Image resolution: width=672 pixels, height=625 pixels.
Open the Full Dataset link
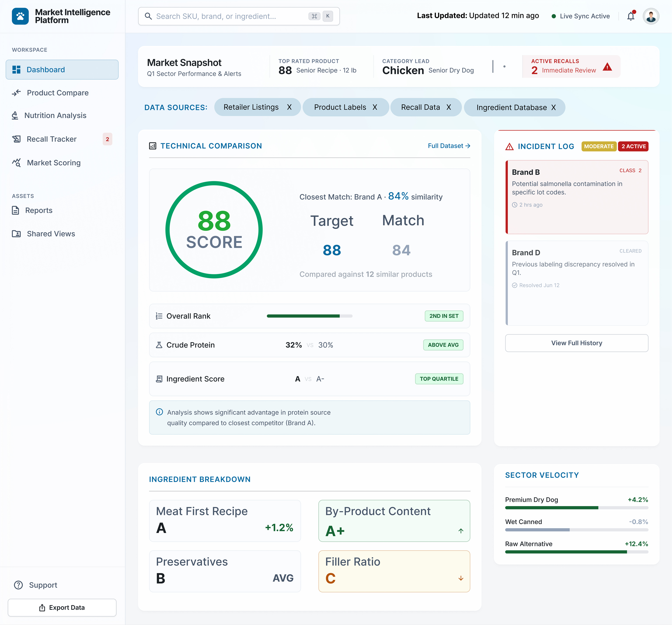click(x=449, y=146)
